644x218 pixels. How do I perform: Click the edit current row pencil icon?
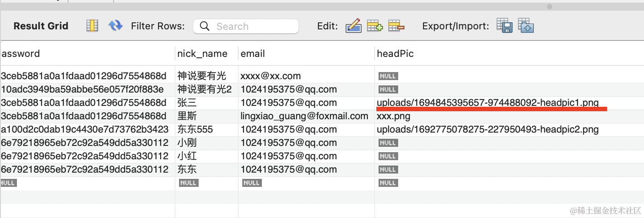tap(353, 26)
